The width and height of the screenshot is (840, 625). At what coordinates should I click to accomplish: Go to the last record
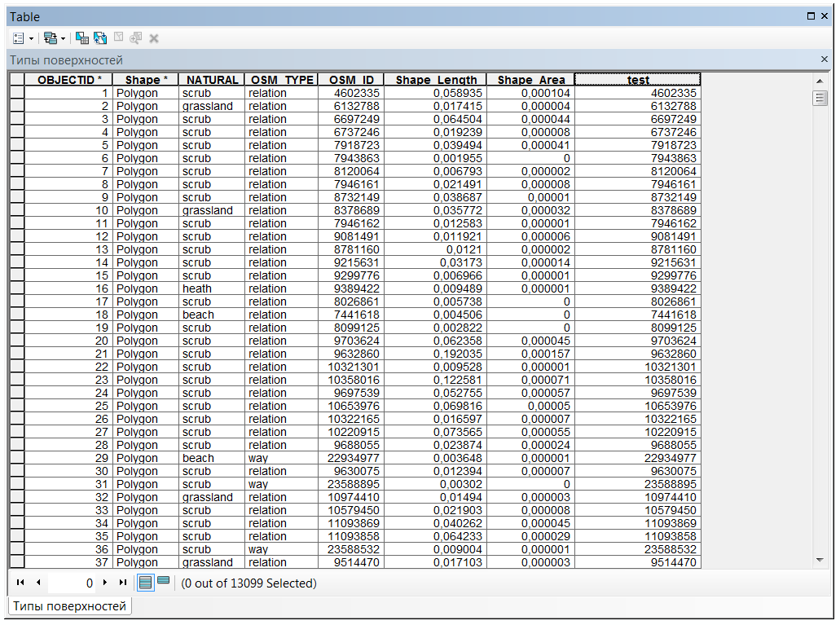[123, 583]
